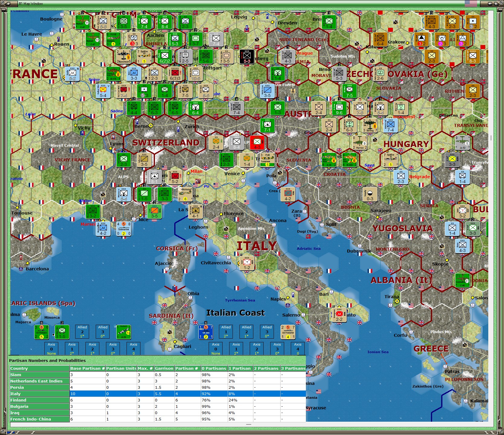Image resolution: width=504 pixels, height=435 pixels.
Task: Click Axis 1 sea box below Majorca
Action: [72, 349]
